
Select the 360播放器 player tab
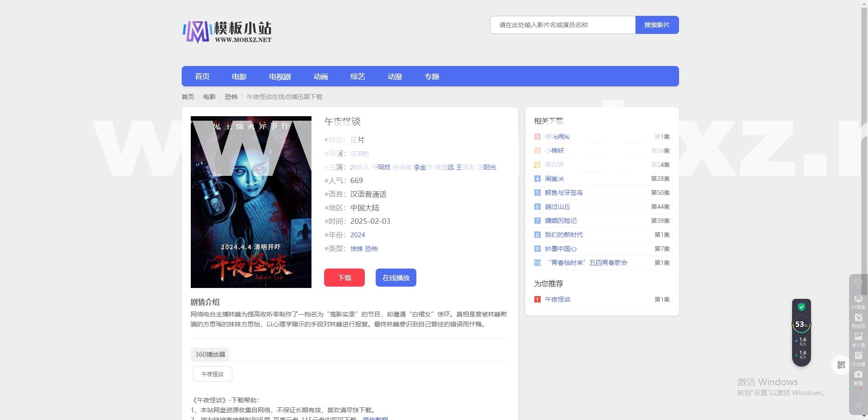tap(210, 354)
